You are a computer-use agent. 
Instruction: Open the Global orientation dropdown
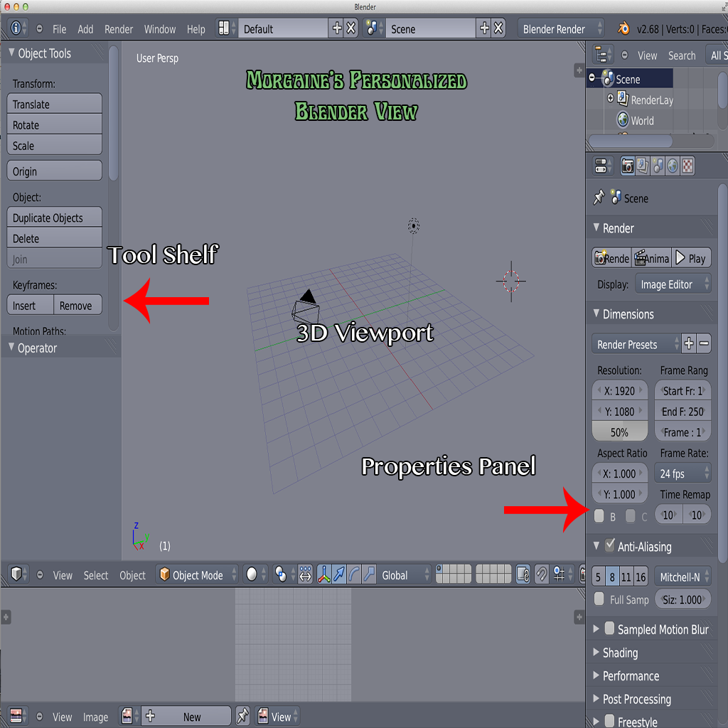pyautogui.click(x=404, y=574)
